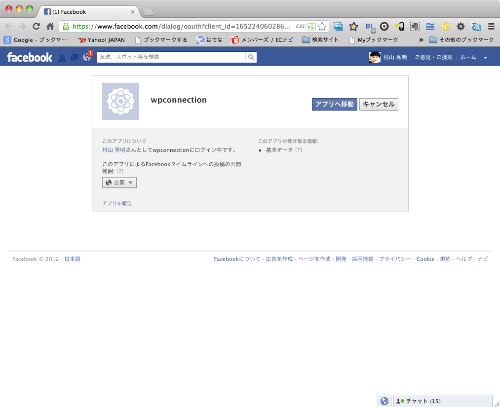
Task: Open the user profile picture
Action: [375, 57]
